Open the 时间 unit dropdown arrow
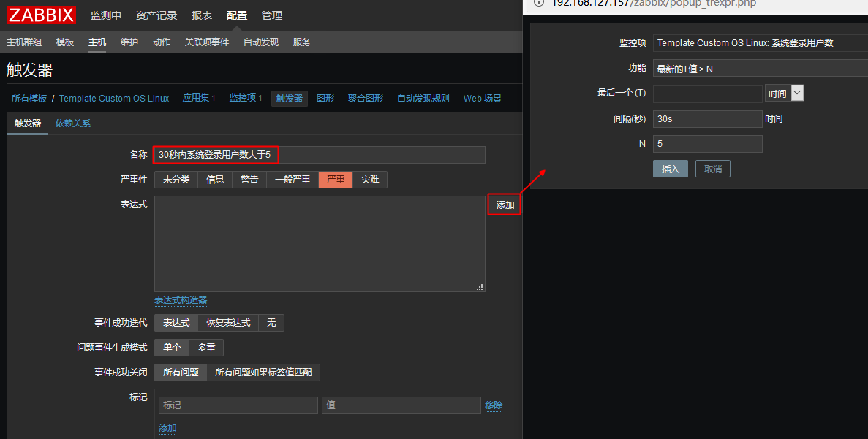 797,93
